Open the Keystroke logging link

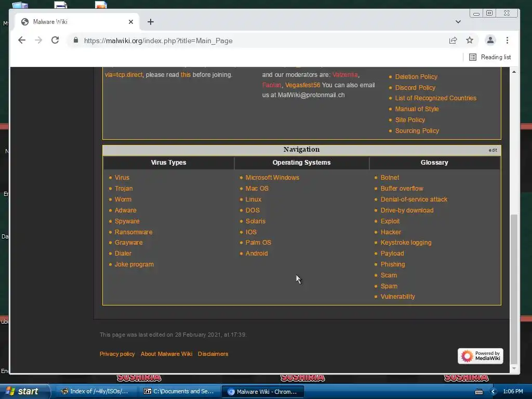pyautogui.click(x=406, y=243)
